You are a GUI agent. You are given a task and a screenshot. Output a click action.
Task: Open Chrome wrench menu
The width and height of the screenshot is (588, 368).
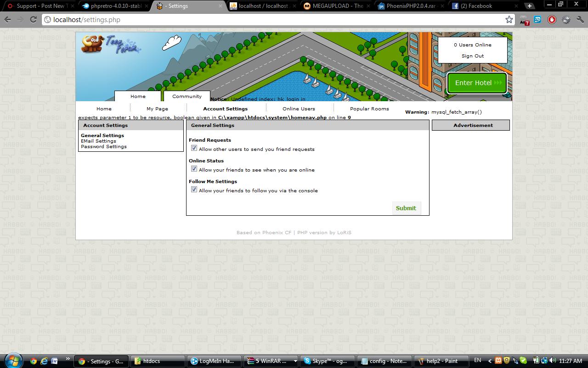[x=580, y=20]
